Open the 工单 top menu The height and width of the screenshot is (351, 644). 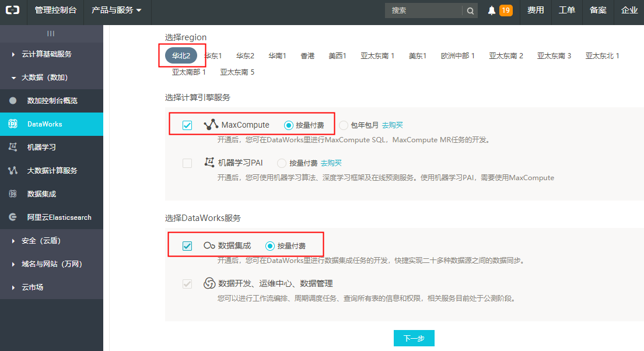click(x=567, y=10)
